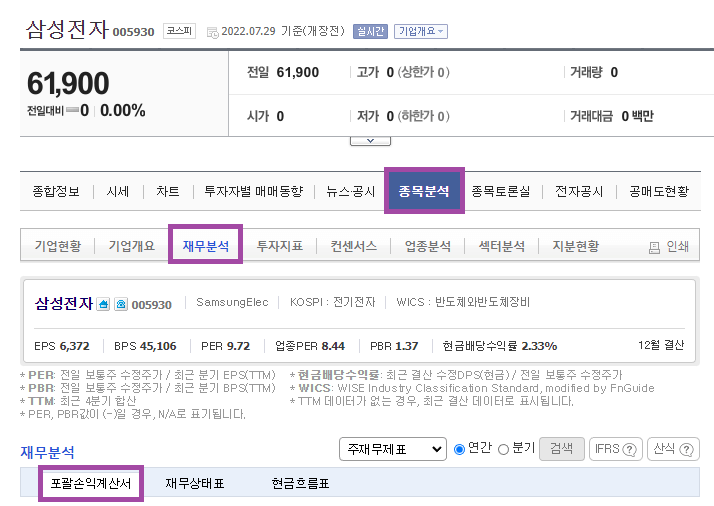Select the 분기 radio button
714x506 pixels.
point(503,450)
